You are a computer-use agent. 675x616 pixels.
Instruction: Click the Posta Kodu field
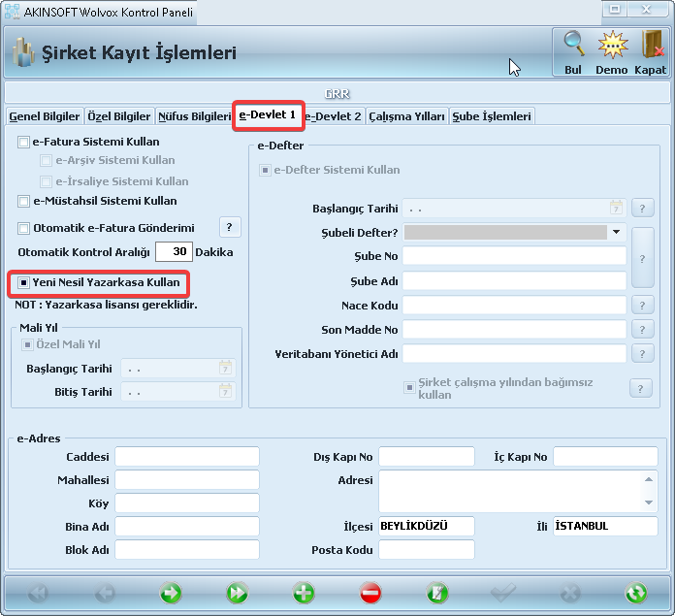tap(427, 549)
